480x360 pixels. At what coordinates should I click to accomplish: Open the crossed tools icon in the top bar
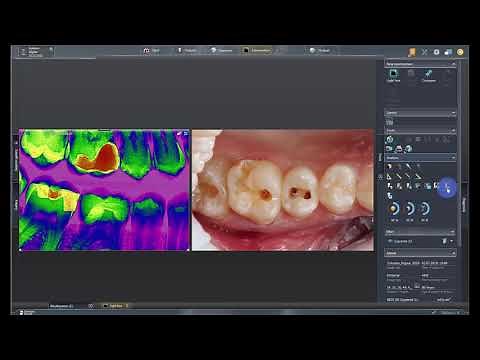pos(424,52)
